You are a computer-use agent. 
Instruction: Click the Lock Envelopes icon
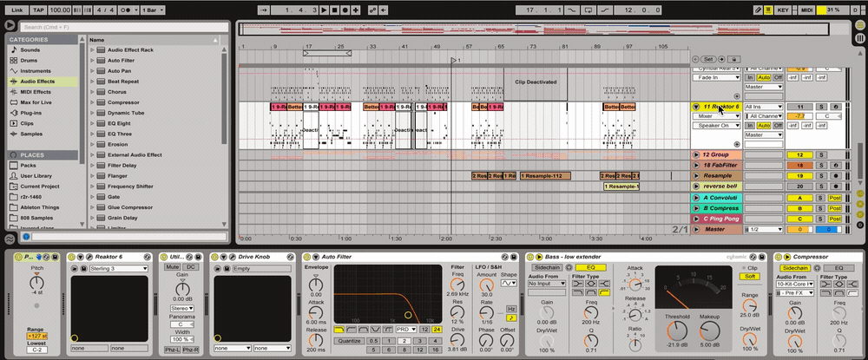(733, 59)
